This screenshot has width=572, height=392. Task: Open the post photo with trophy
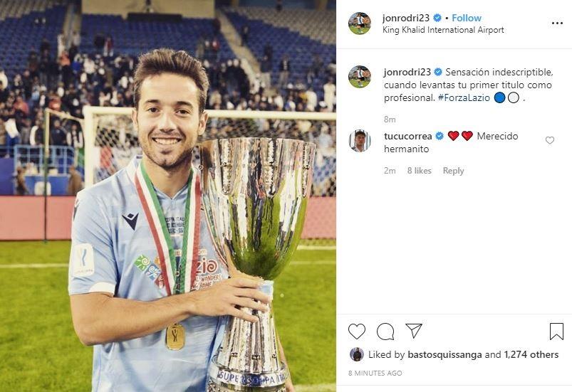point(168,196)
